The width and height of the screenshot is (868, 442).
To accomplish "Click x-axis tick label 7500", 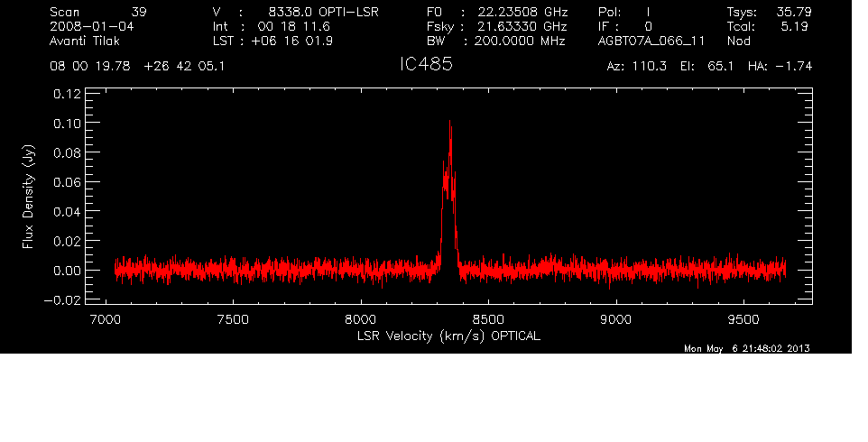I will (x=233, y=319).
